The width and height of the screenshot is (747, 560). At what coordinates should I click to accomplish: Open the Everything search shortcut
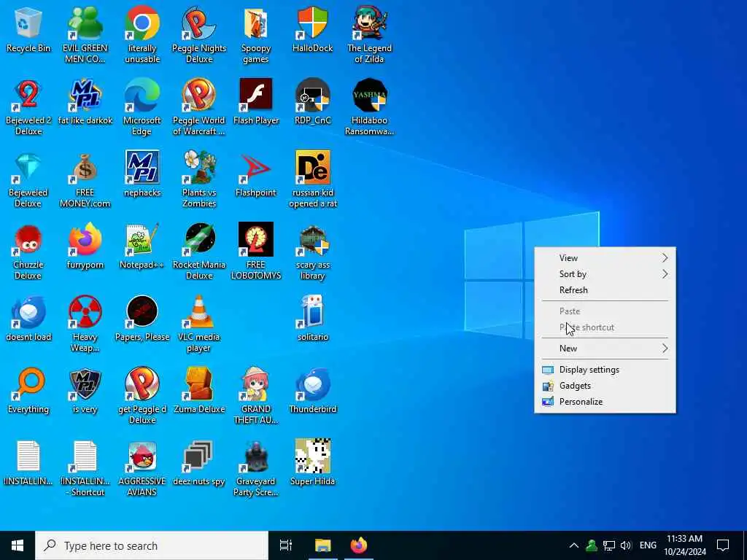[x=28, y=391]
